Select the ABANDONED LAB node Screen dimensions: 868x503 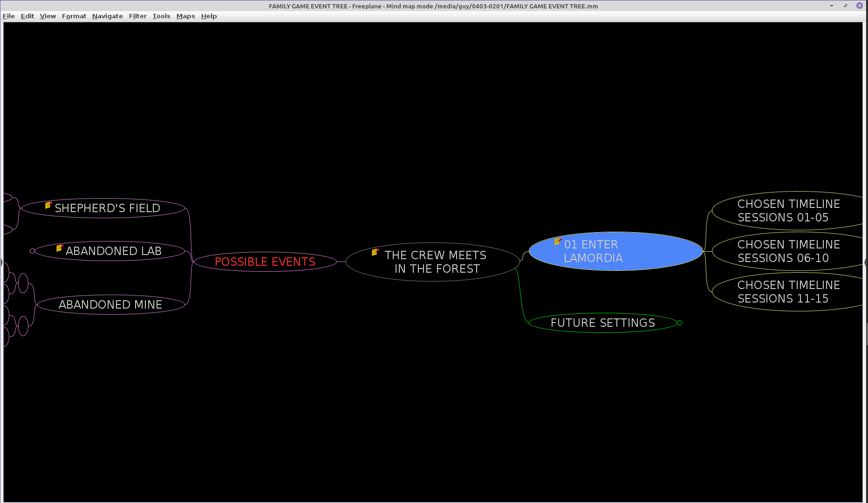pyautogui.click(x=110, y=251)
